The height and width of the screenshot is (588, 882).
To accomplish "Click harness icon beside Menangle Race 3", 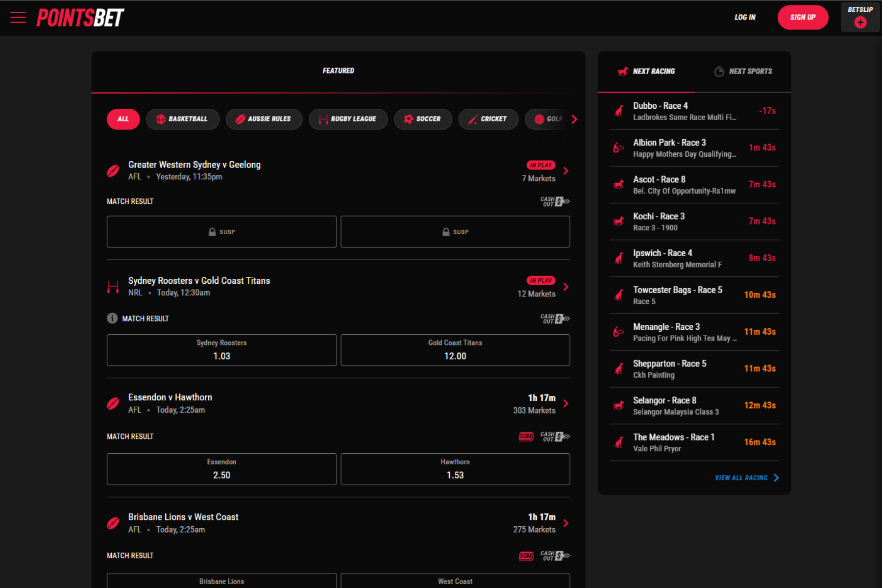I will [x=619, y=332].
